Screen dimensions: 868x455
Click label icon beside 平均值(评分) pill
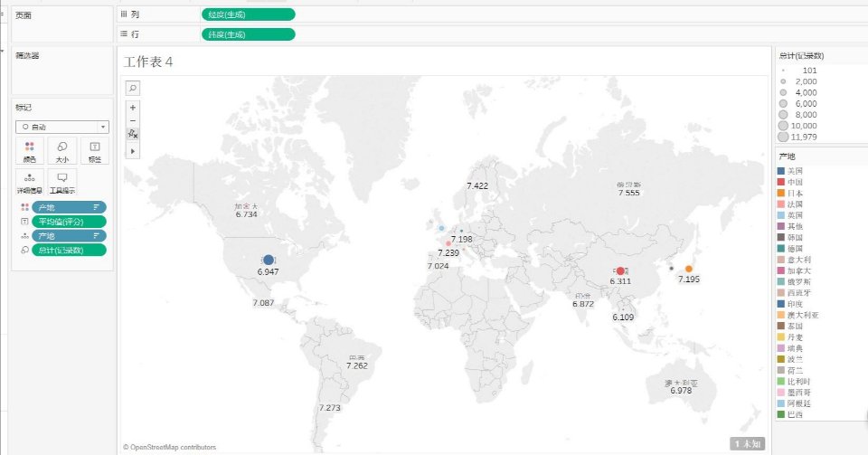[24, 222]
